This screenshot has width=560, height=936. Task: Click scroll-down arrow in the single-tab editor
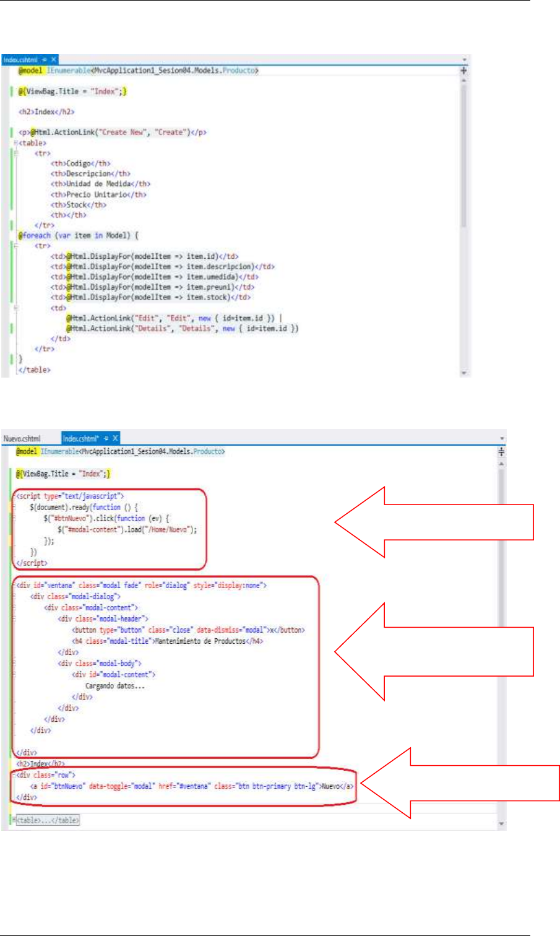click(x=463, y=373)
